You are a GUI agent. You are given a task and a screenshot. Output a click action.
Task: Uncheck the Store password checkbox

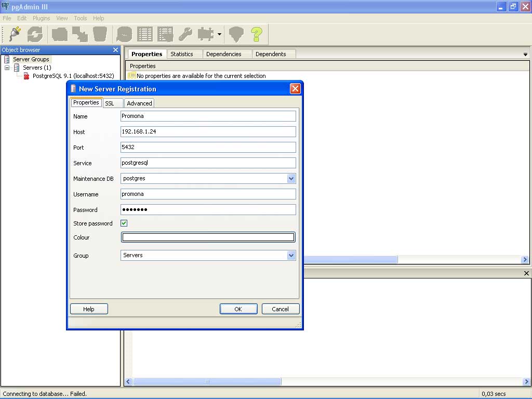(x=124, y=223)
